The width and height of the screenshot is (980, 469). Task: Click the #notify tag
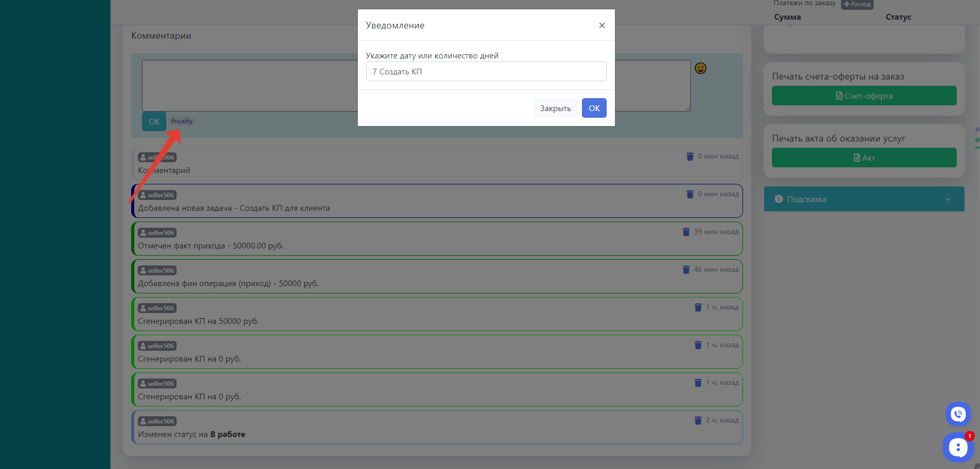(182, 121)
